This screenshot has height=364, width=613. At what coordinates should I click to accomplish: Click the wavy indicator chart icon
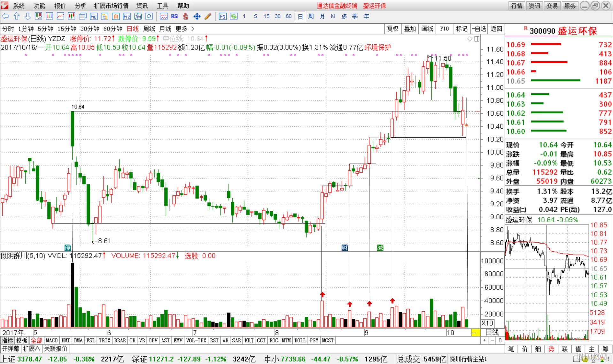coord(164,16)
